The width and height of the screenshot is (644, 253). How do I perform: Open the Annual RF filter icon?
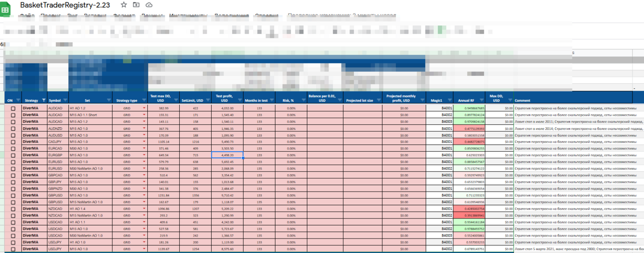point(481,100)
